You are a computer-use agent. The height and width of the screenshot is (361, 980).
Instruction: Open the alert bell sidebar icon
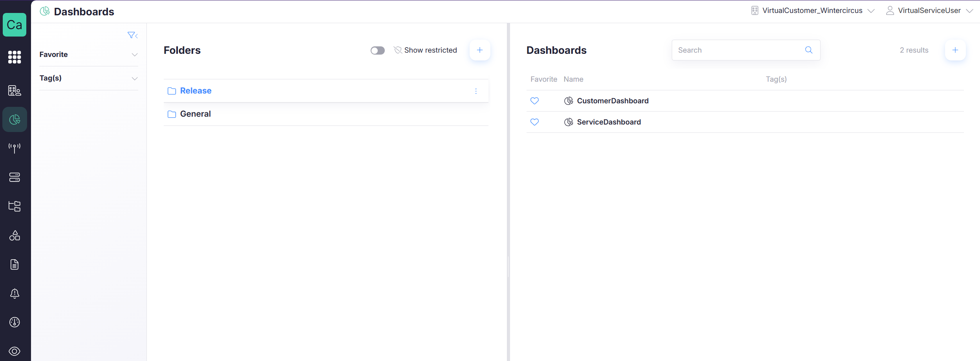[x=15, y=293]
